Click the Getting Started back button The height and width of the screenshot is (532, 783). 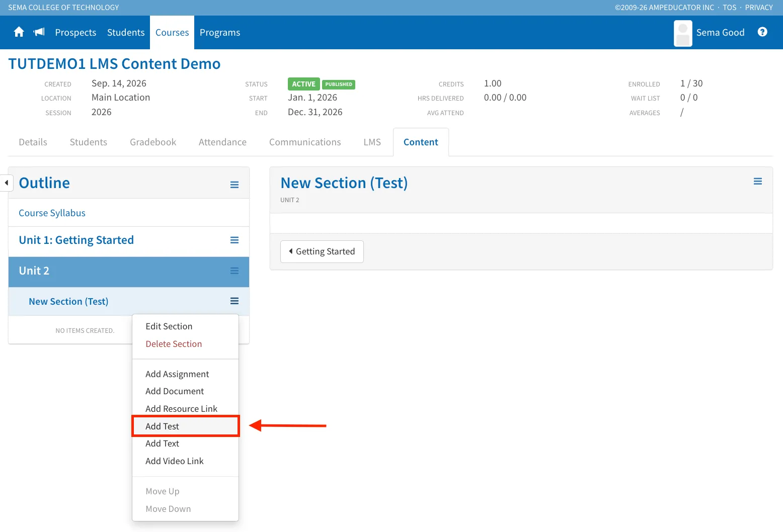[322, 251]
